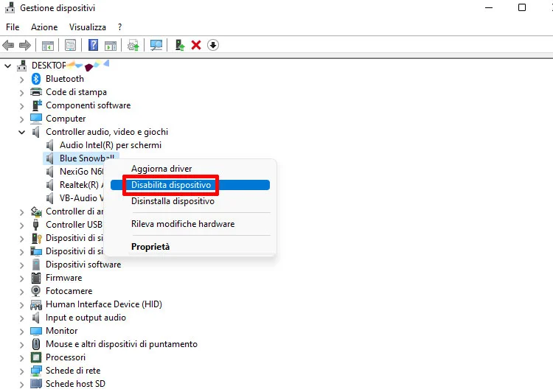
Task: Expand the Firmware category
Action: (22, 279)
